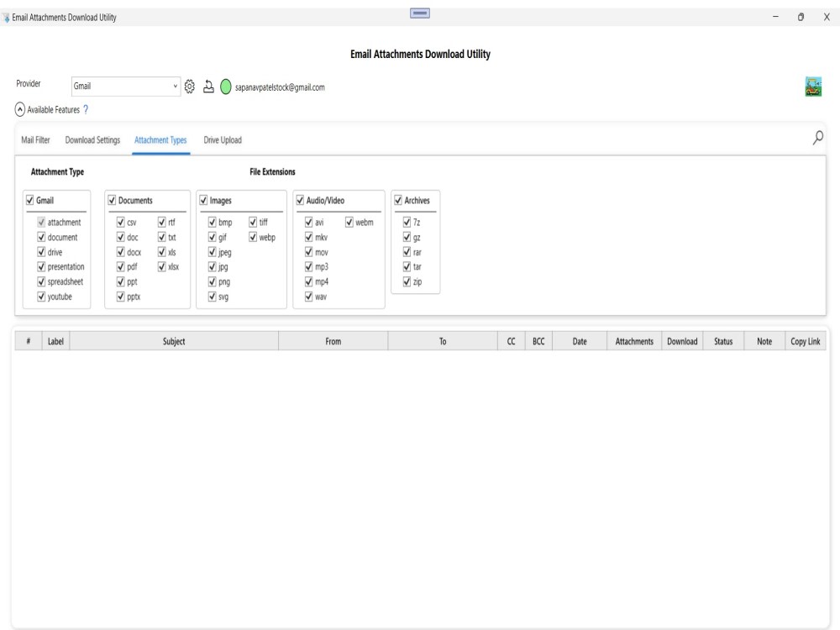
Task: Restore down the application window
Action: [x=801, y=17]
